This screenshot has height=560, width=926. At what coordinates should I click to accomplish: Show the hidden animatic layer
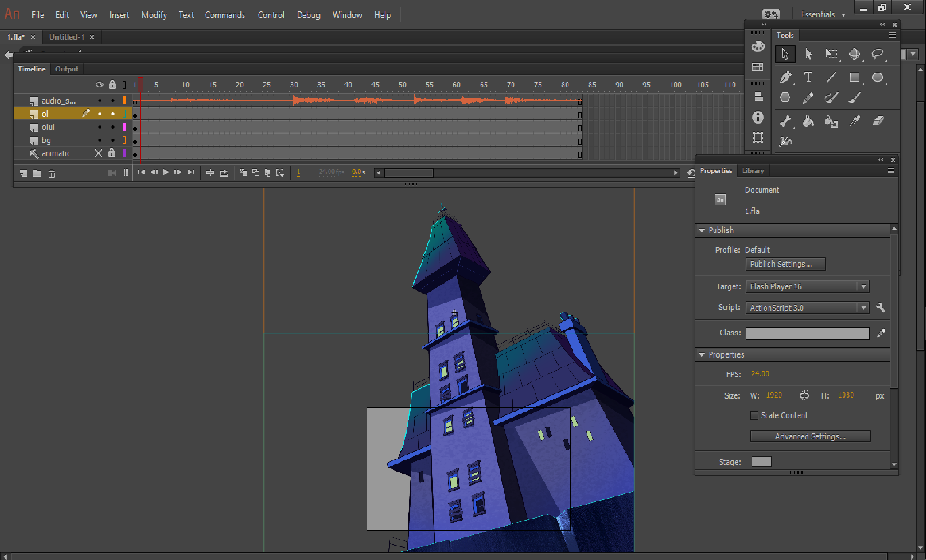tap(98, 153)
